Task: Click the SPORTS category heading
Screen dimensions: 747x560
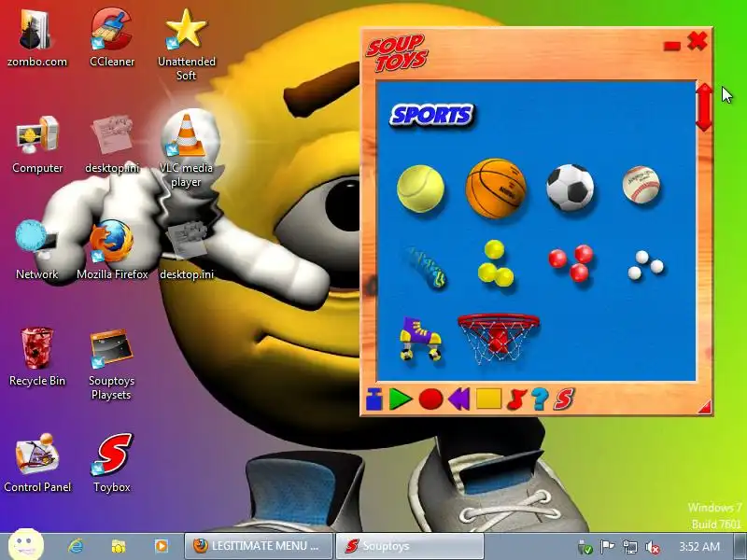Action: point(432,116)
